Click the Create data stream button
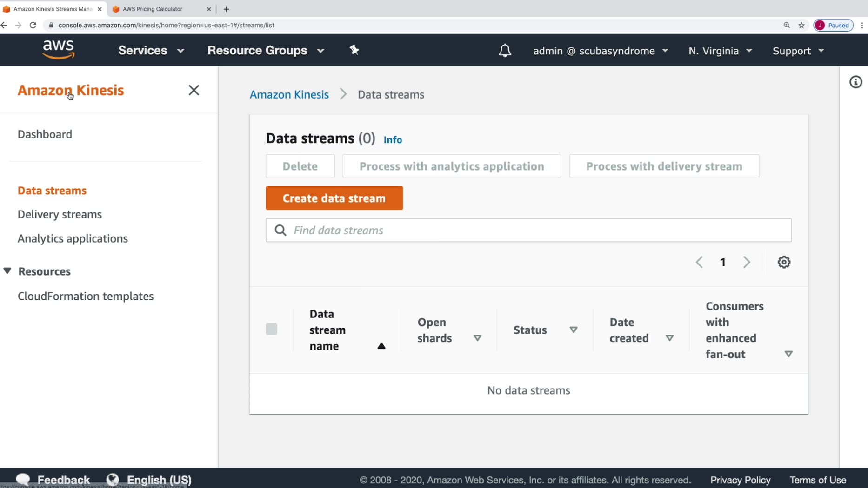Screen dimensions: 868x488 pyautogui.click(x=334, y=198)
